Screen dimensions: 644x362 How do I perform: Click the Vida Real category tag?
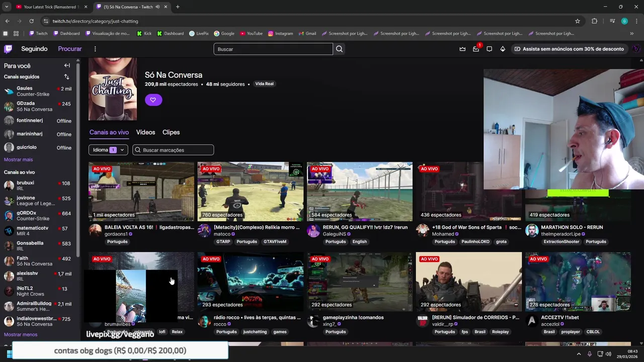[264, 84]
